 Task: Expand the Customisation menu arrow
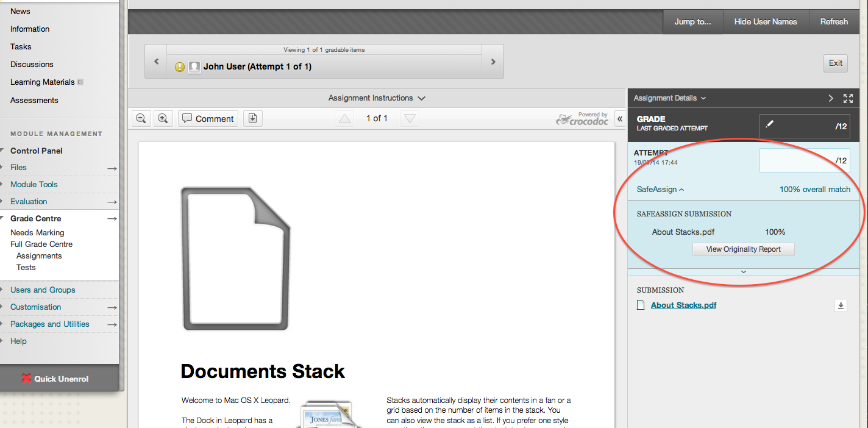pos(112,307)
